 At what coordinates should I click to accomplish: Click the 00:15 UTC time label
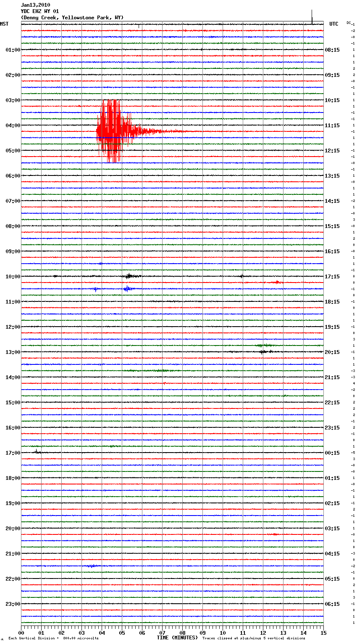[332, 453]
